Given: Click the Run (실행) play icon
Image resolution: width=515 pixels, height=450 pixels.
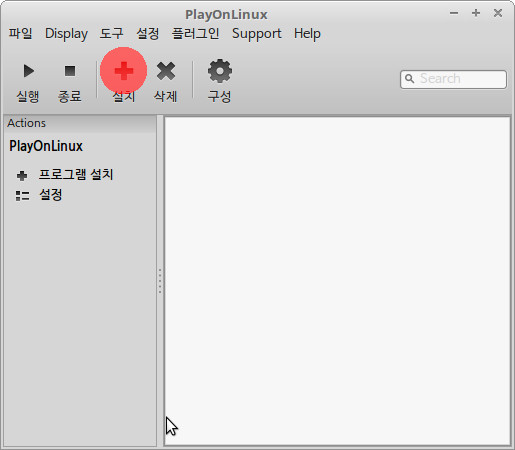Looking at the screenshot, I should coord(29,71).
